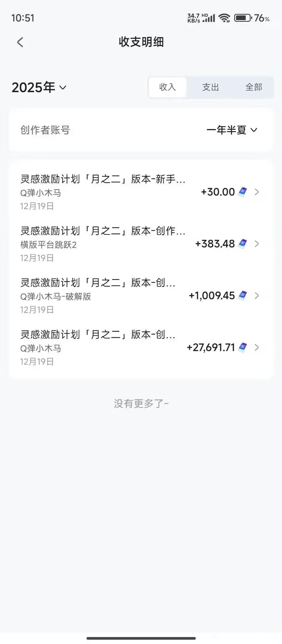Tap the battery status icon
Viewport: 282px width, 644px height.
point(242,18)
